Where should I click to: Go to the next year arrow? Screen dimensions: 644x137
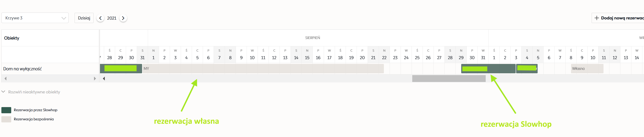pos(123,18)
